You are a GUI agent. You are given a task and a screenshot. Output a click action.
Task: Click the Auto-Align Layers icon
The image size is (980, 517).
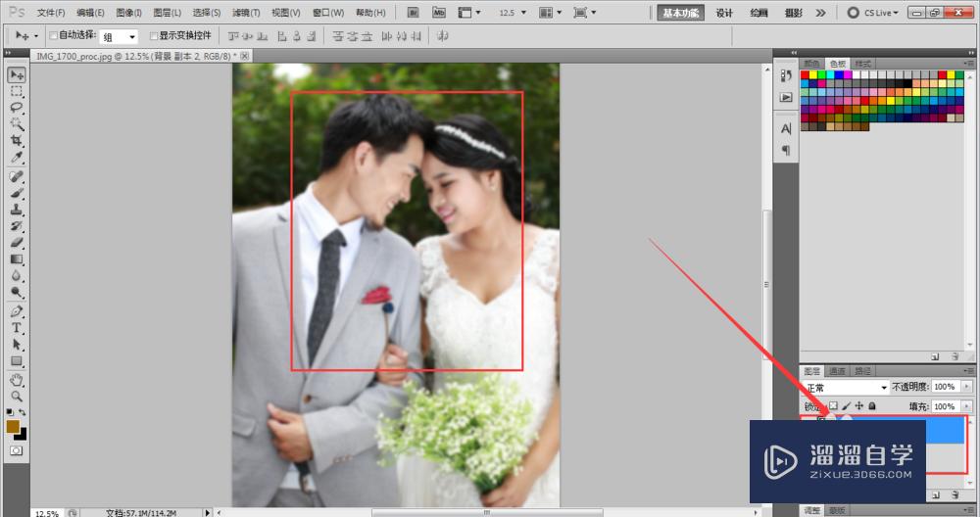[x=443, y=36]
